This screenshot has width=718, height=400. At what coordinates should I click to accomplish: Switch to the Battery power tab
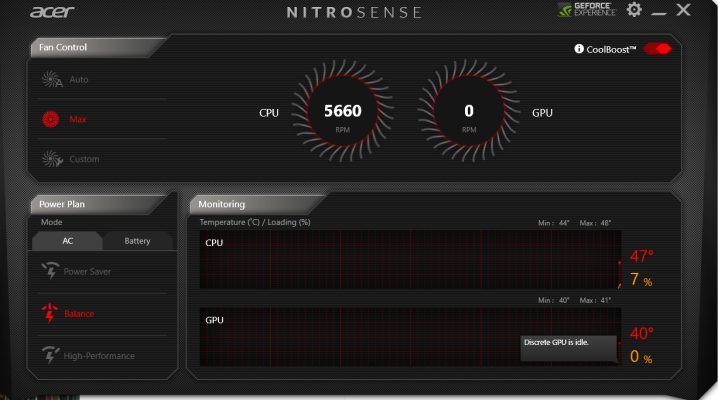[x=137, y=241]
